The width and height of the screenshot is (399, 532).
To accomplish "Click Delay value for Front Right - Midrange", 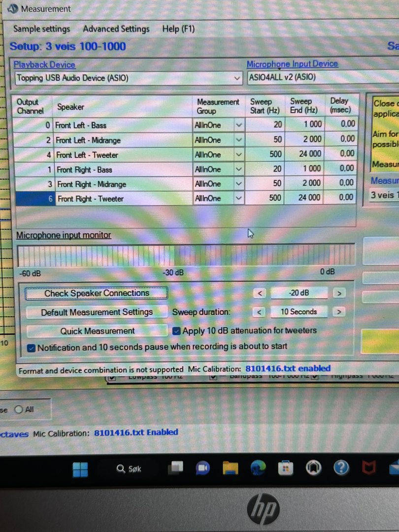I will click(340, 183).
